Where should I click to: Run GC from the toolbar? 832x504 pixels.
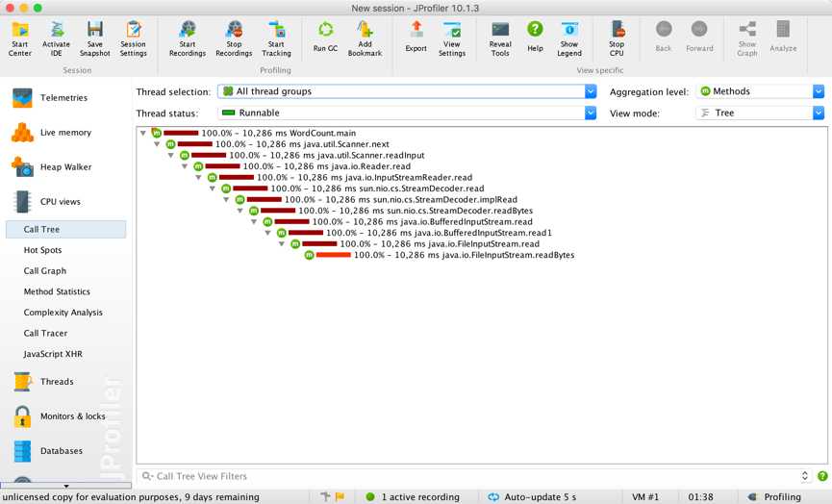pos(325,37)
